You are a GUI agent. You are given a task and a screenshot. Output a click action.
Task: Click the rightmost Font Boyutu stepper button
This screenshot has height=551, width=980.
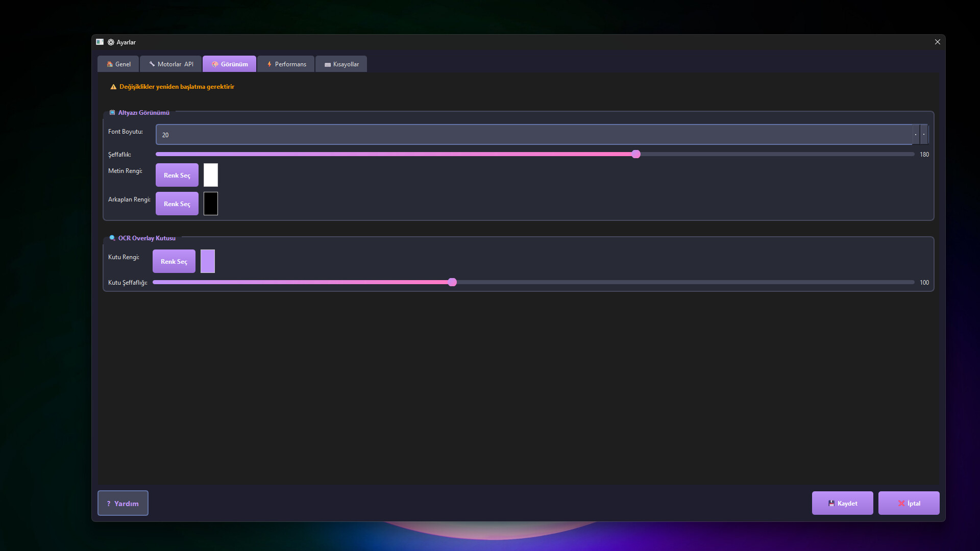click(924, 135)
